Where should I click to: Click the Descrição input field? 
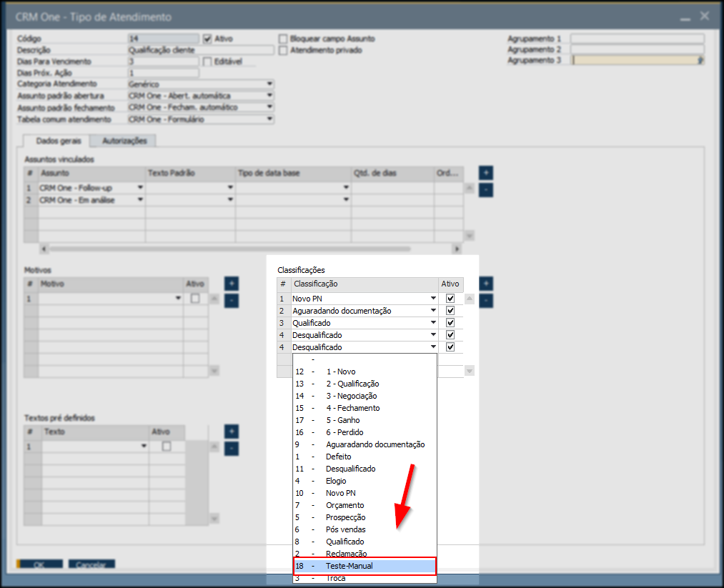[200, 50]
